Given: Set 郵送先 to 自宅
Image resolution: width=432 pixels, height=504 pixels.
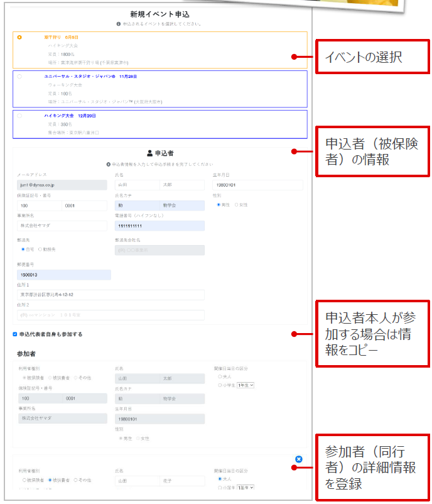Looking at the screenshot, I should click(x=23, y=249).
